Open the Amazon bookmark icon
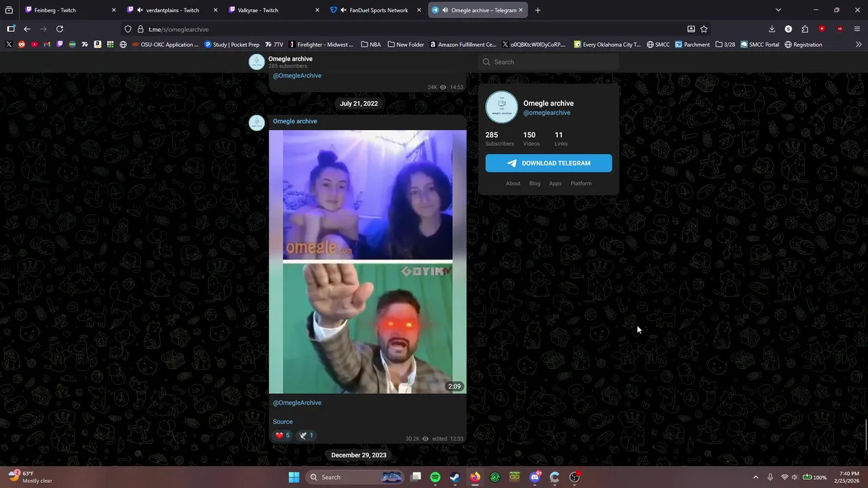The width and height of the screenshot is (868, 488). [98, 45]
